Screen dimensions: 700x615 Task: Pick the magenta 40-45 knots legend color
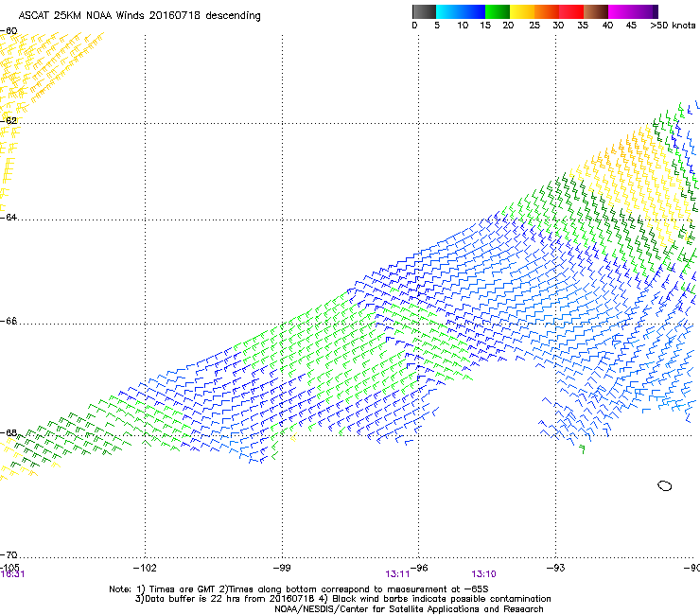pos(621,11)
